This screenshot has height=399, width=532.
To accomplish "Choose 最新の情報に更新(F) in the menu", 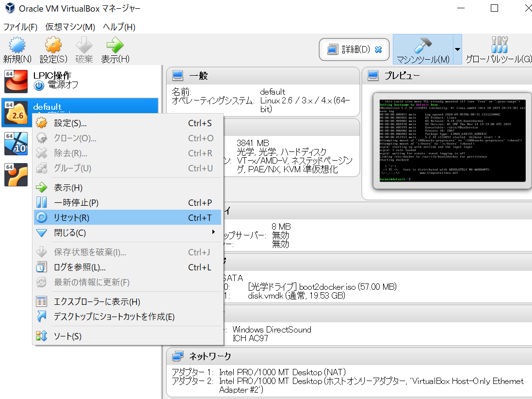I will (x=128, y=282).
